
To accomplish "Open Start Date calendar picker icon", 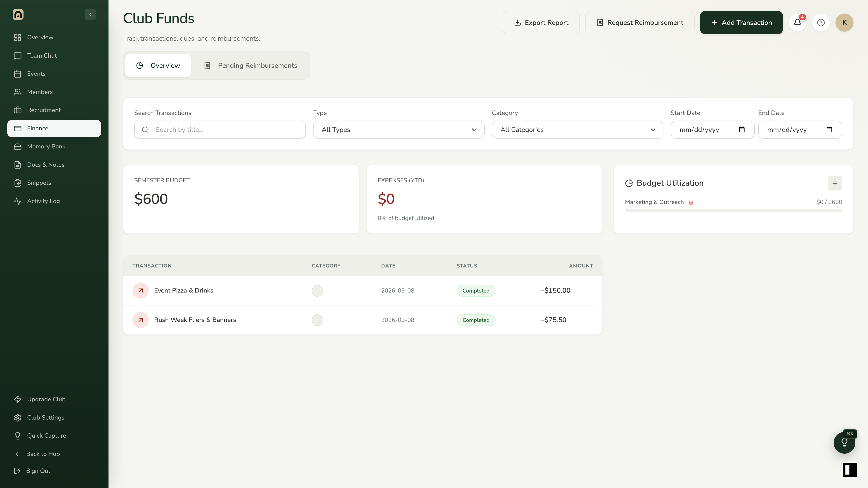I will (x=742, y=130).
